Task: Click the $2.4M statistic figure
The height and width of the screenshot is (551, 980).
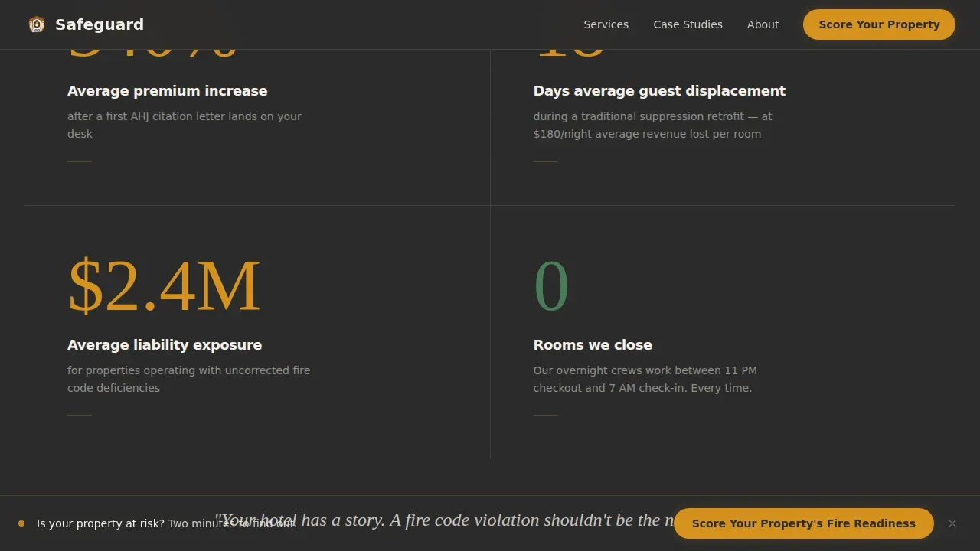Action: click(164, 286)
